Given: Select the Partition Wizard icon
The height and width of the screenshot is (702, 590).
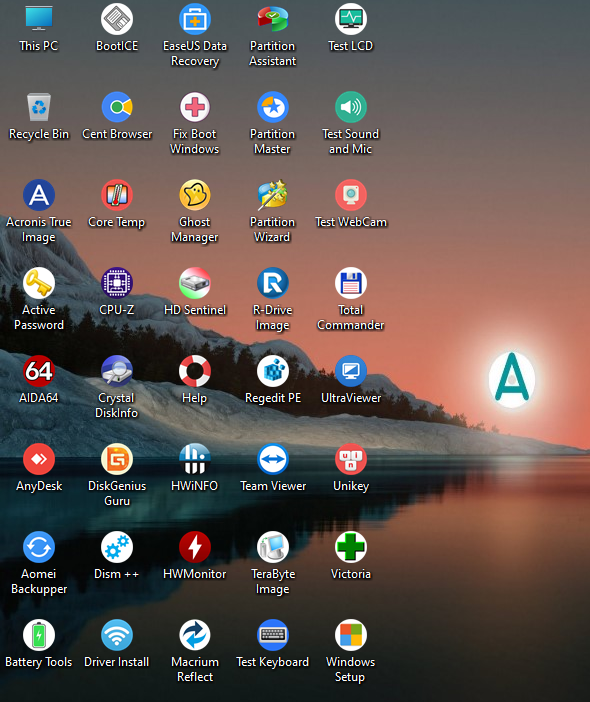Looking at the screenshot, I should coord(273,195).
